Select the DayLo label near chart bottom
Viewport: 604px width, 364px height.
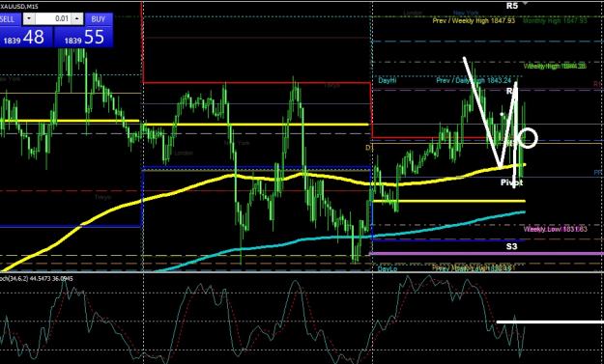click(x=388, y=268)
